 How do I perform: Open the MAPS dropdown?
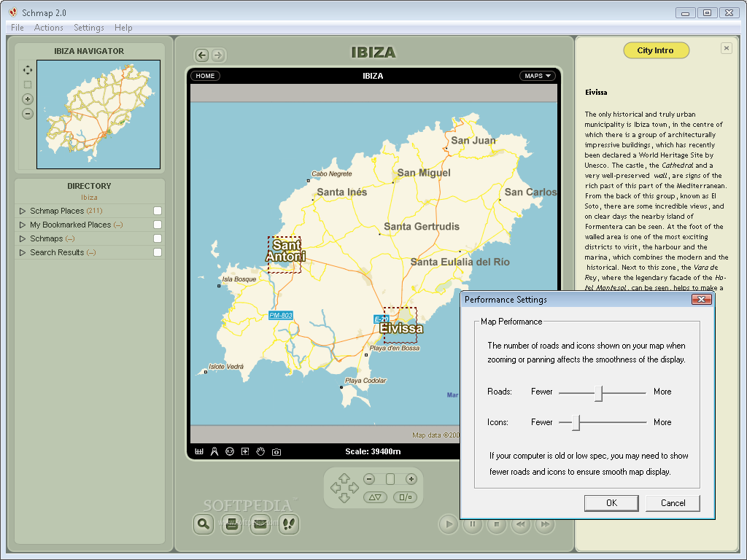coord(538,76)
